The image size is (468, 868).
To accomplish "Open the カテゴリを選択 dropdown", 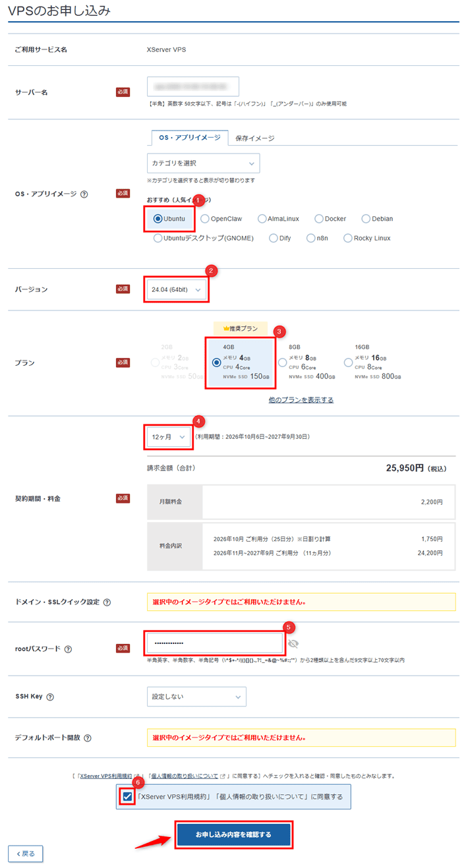I will click(204, 163).
